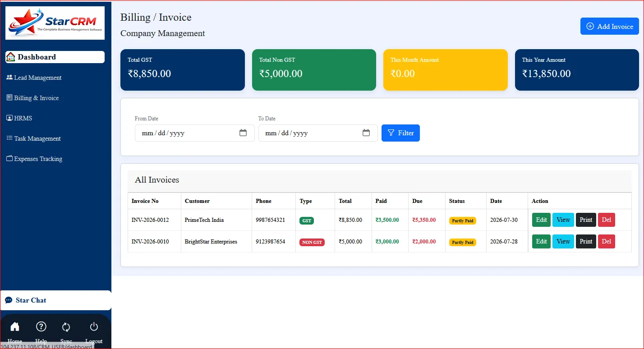Edit invoice INV-2026-0010
644x349 pixels.
(541, 242)
